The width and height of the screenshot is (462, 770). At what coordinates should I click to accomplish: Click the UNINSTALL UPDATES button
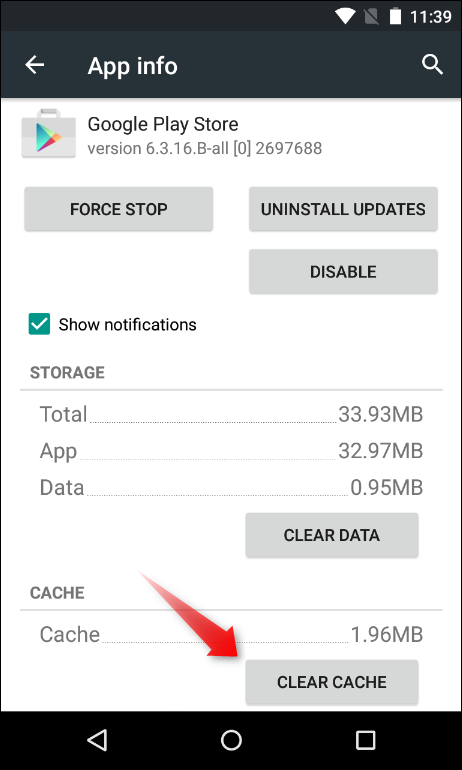click(343, 209)
